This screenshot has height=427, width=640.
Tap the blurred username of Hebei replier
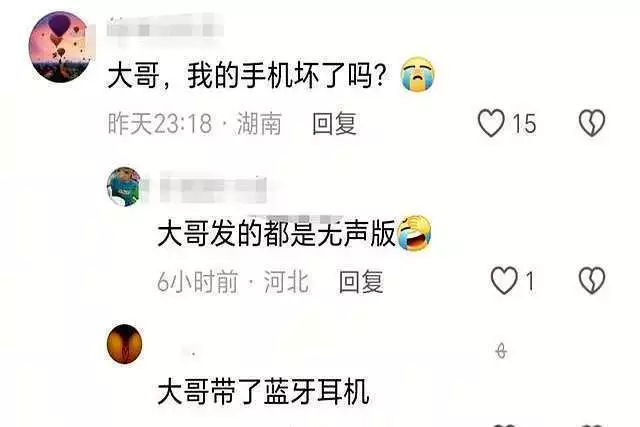[213, 188]
